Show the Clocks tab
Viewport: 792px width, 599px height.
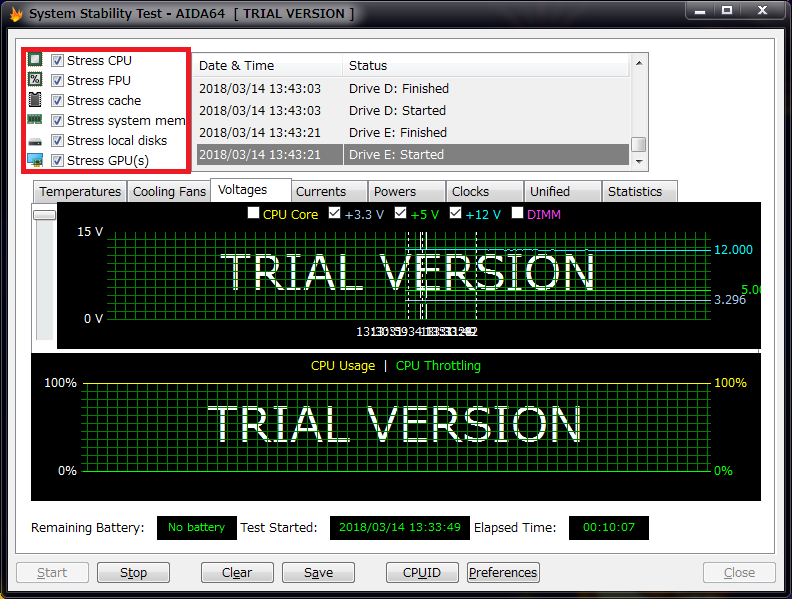point(485,192)
